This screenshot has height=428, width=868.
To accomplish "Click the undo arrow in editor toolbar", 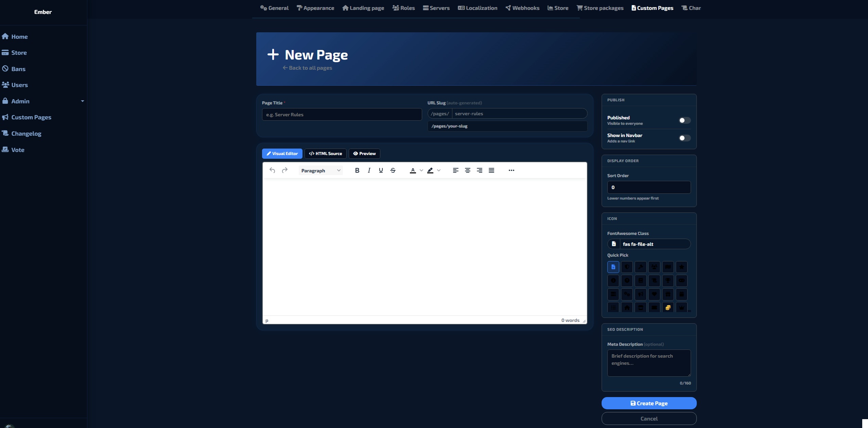I will click(x=272, y=170).
